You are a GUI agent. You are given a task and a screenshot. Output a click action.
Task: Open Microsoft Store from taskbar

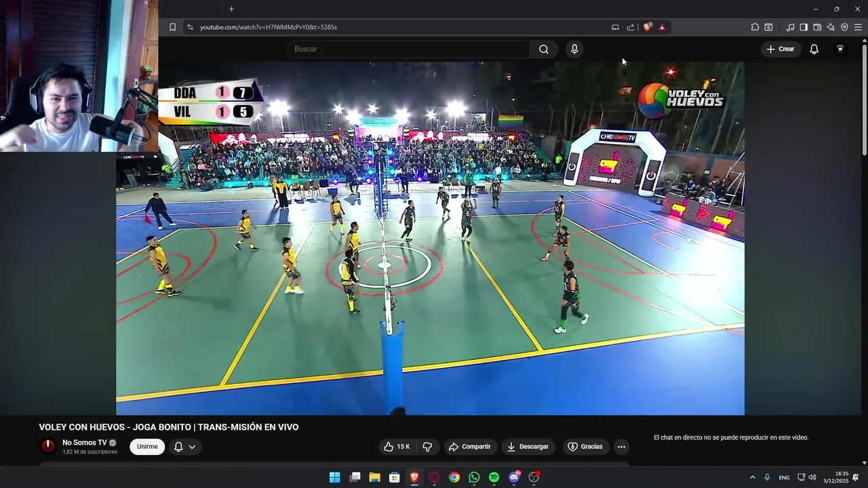pos(394,477)
